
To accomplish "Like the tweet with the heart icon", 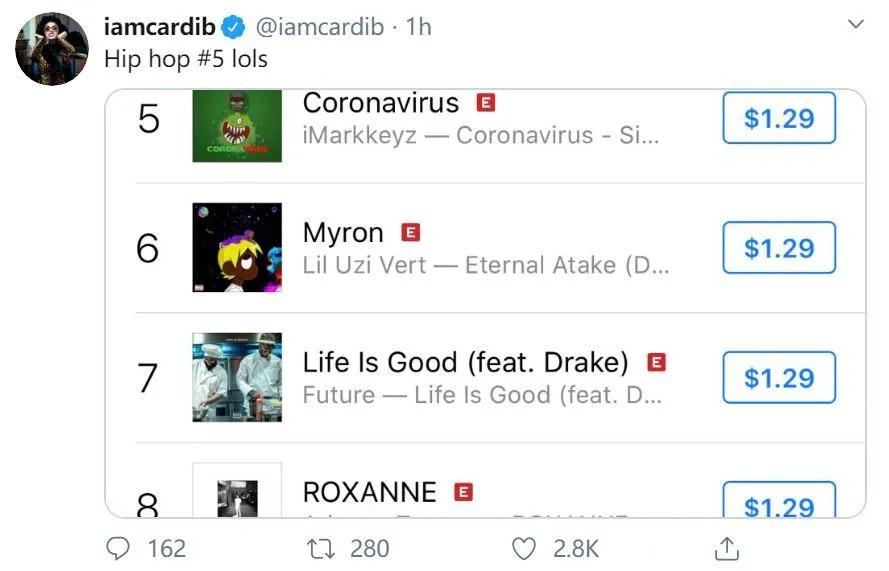I will click(523, 548).
